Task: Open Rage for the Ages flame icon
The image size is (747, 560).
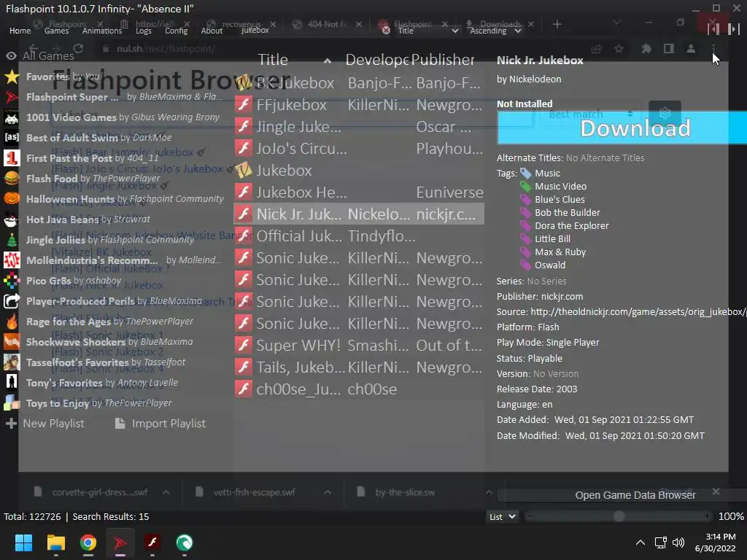Action: (x=12, y=322)
